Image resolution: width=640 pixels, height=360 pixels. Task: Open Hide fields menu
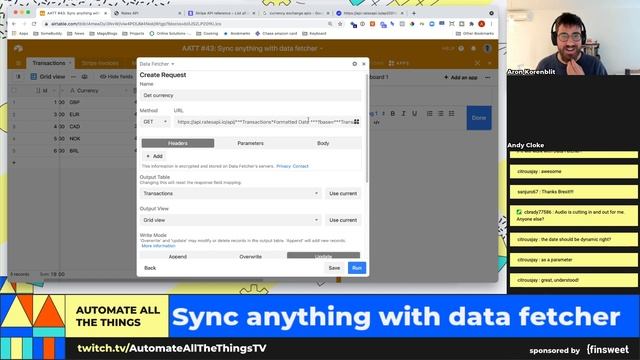tap(116, 77)
